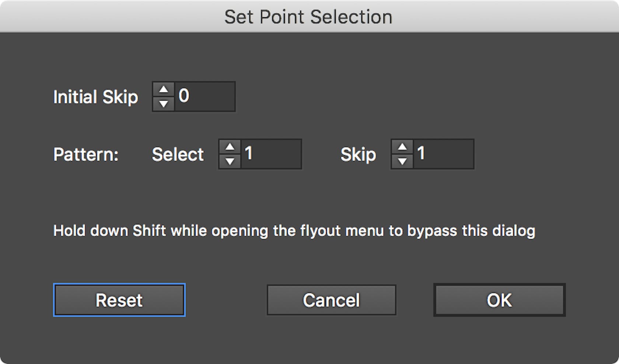The width and height of the screenshot is (619, 364).
Task: Click the Initial Skip up arrow
Action: point(164,89)
